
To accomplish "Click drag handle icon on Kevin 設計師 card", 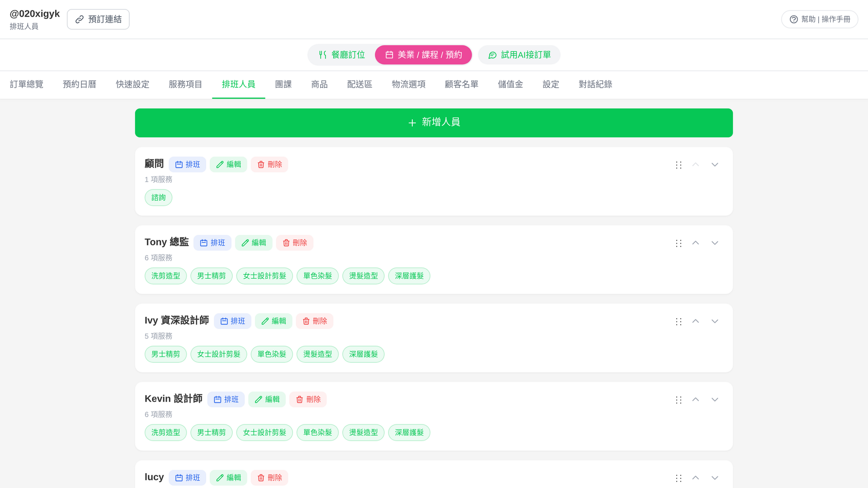I will [678, 400].
